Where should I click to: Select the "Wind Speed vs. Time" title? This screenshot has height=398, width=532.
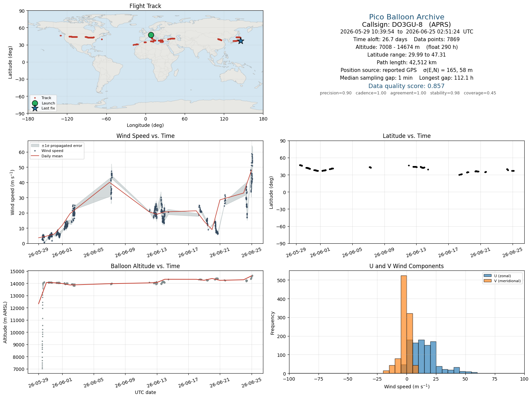click(145, 136)
